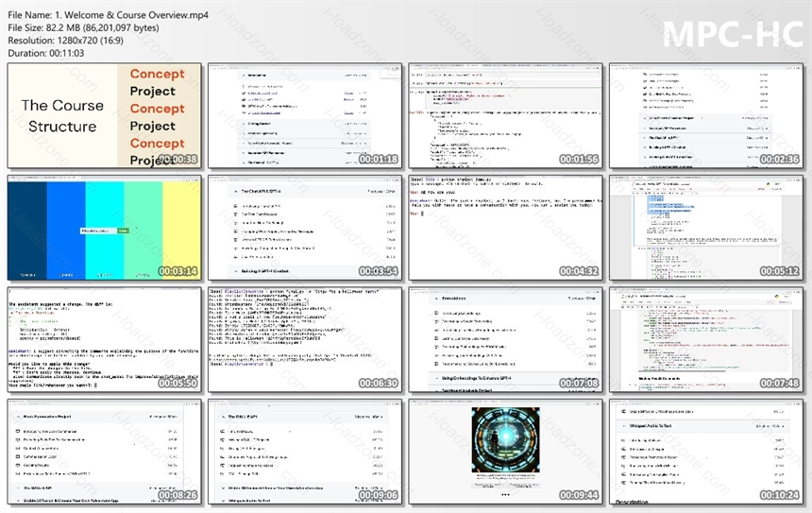Select the thumbnail stamped 00:03:54

tap(305, 228)
